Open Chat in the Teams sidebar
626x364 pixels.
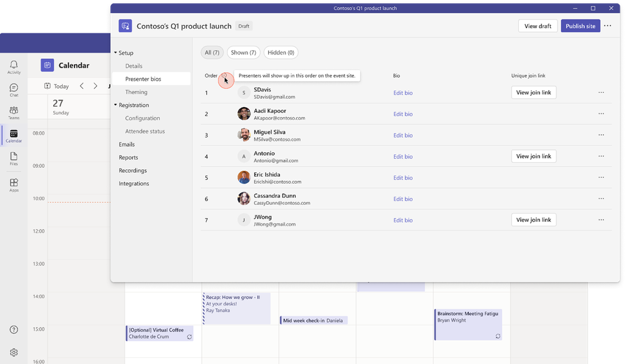pyautogui.click(x=14, y=90)
